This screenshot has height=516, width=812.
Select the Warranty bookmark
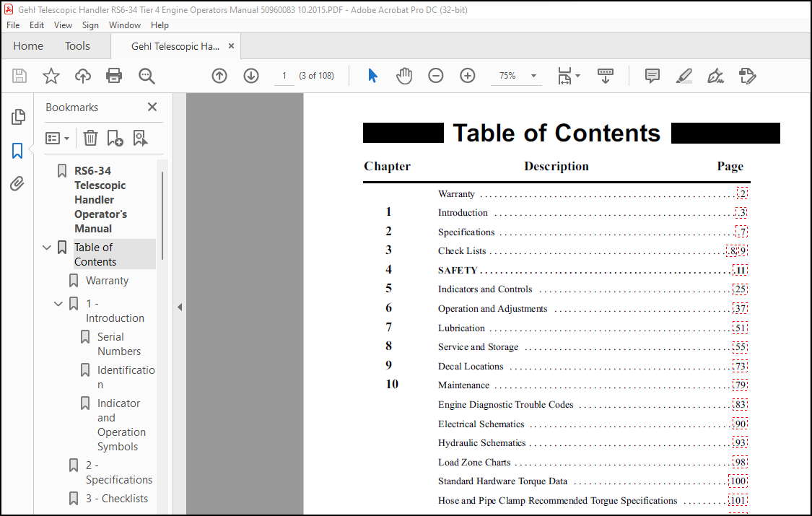pos(108,281)
